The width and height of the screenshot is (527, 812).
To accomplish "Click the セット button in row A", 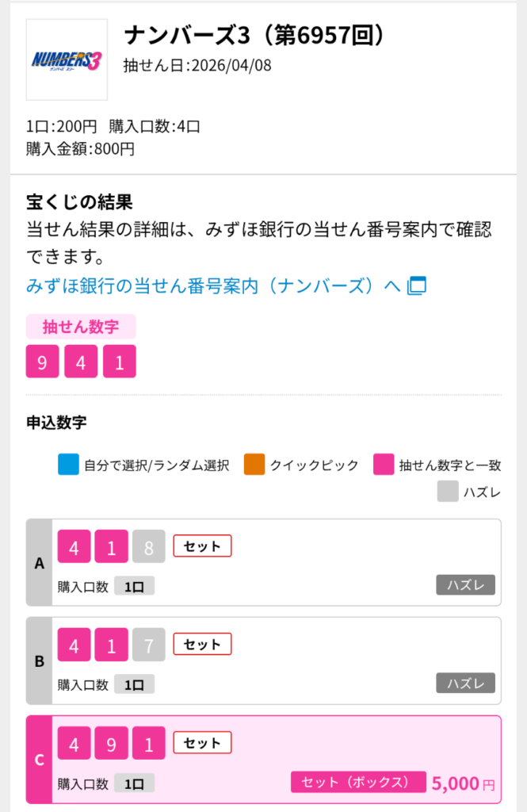I will [202, 546].
